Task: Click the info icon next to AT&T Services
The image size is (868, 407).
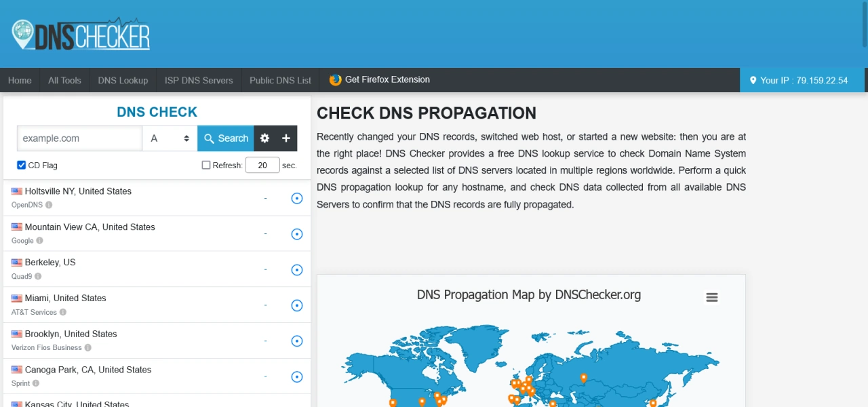Action: pos(63,312)
